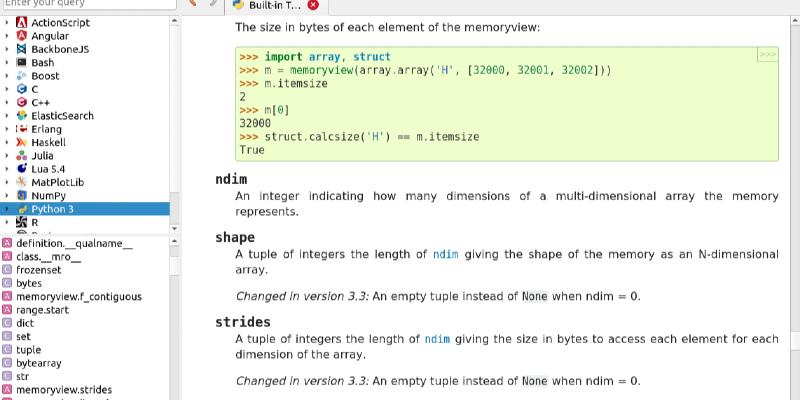Open bytes entry in the index list

(29, 283)
